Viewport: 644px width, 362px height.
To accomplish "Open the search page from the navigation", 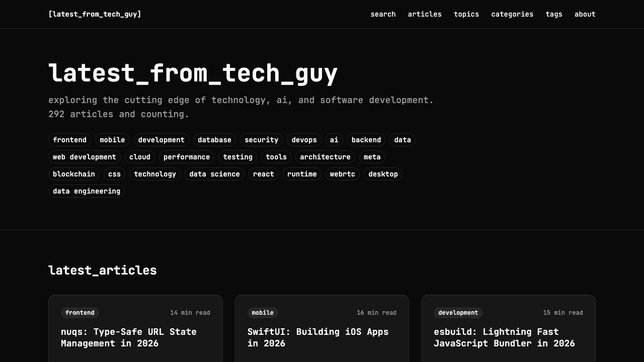I will pyautogui.click(x=383, y=14).
